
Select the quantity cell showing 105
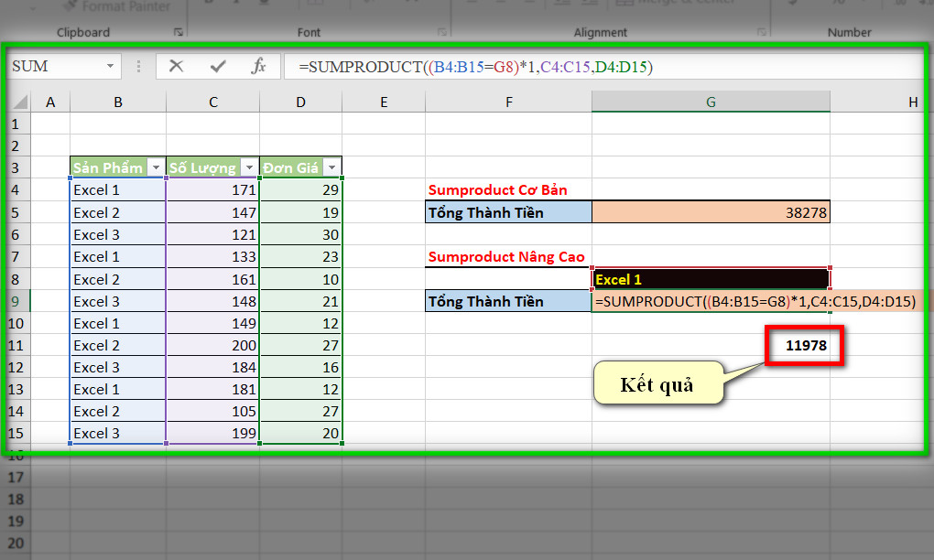(x=212, y=411)
